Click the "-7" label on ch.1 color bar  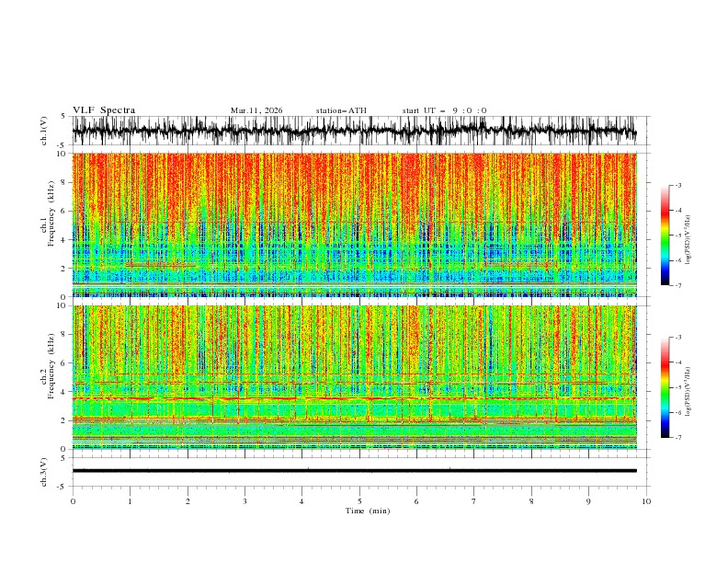tap(677, 285)
